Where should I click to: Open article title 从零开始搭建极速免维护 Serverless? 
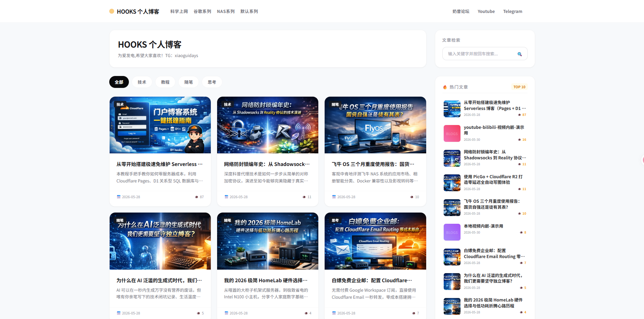tap(160, 164)
